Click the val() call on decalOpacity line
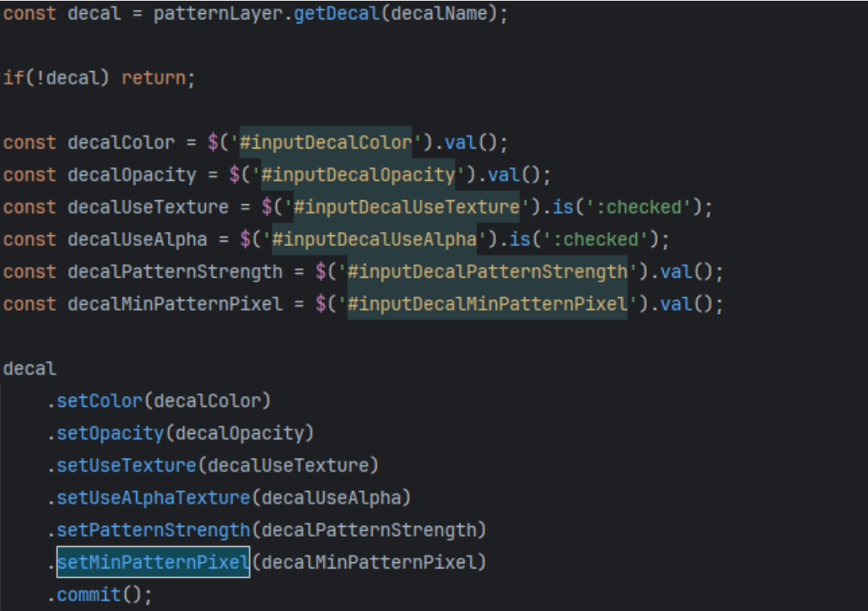This screenshot has height=611, width=868. [x=514, y=175]
